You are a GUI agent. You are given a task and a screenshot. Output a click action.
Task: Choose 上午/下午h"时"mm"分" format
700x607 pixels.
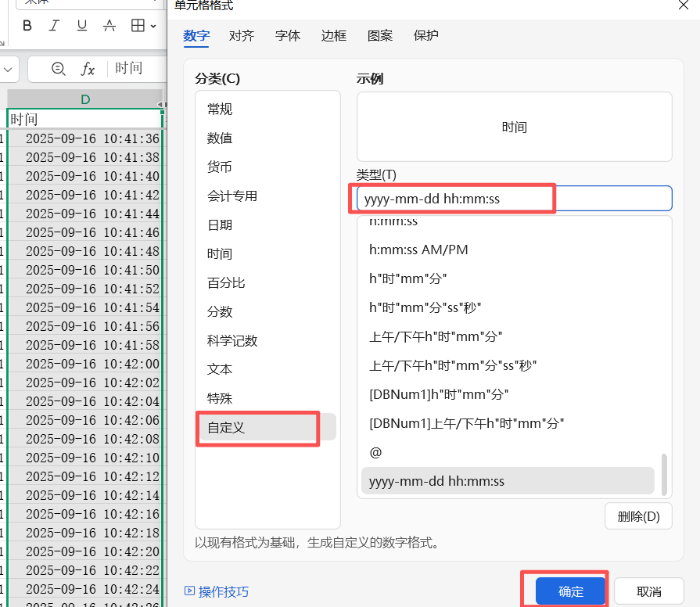(508, 336)
